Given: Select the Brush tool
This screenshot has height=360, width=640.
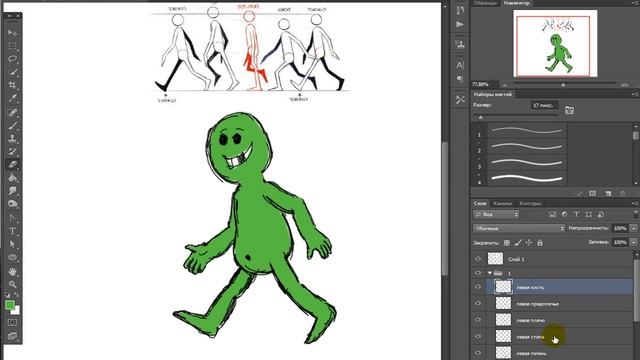Looking at the screenshot, I should [x=12, y=125].
